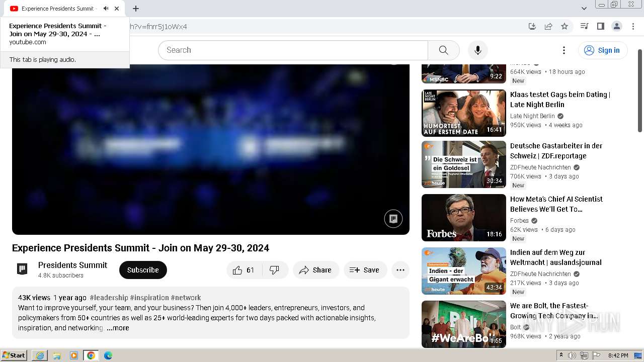Open the system volume tray icon
Image resolution: width=644 pixels, height=362 pixels.
(572, 355)
